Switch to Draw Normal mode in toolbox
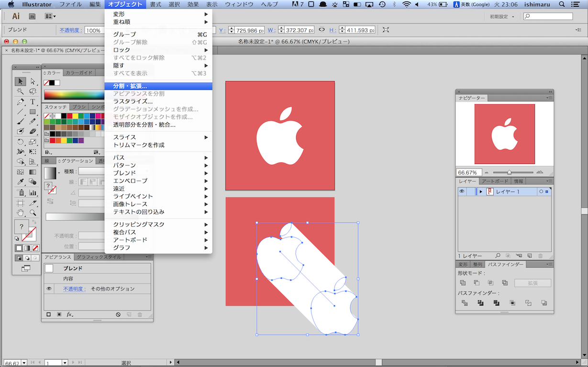The image size is (588, 367). pyautogui.click(x=19, y=258)
